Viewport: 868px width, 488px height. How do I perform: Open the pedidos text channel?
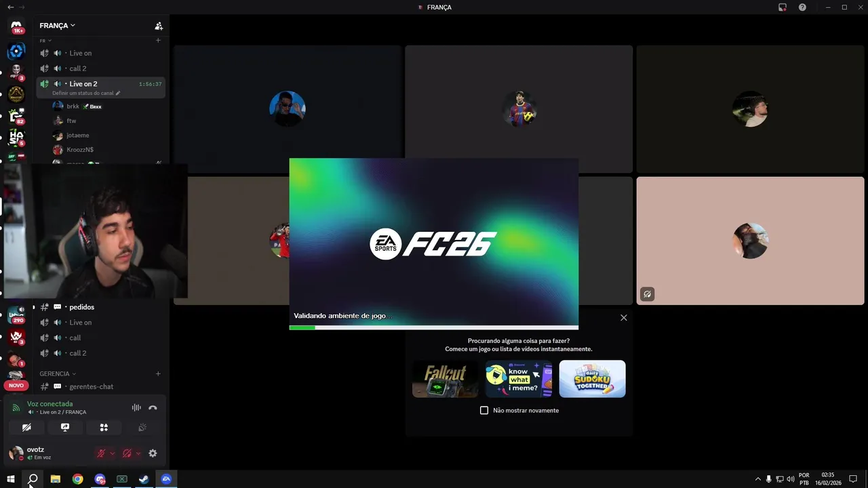coord(100,307)
